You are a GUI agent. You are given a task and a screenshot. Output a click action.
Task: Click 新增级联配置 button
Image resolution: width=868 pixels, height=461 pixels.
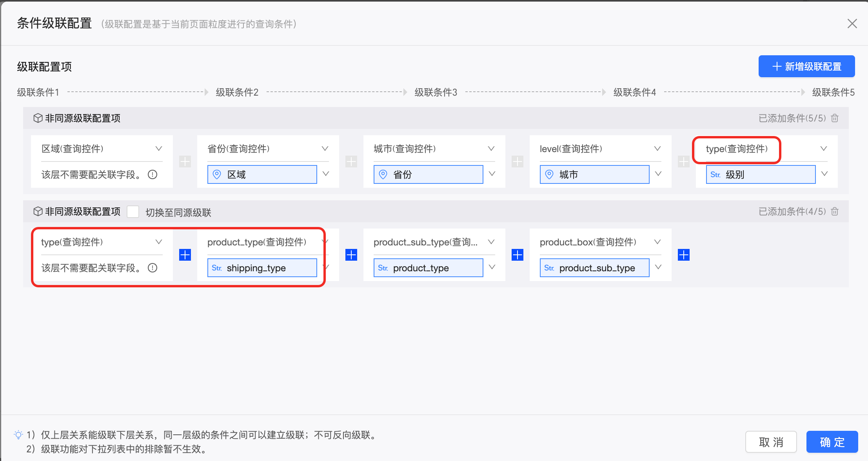coord(806,66)
